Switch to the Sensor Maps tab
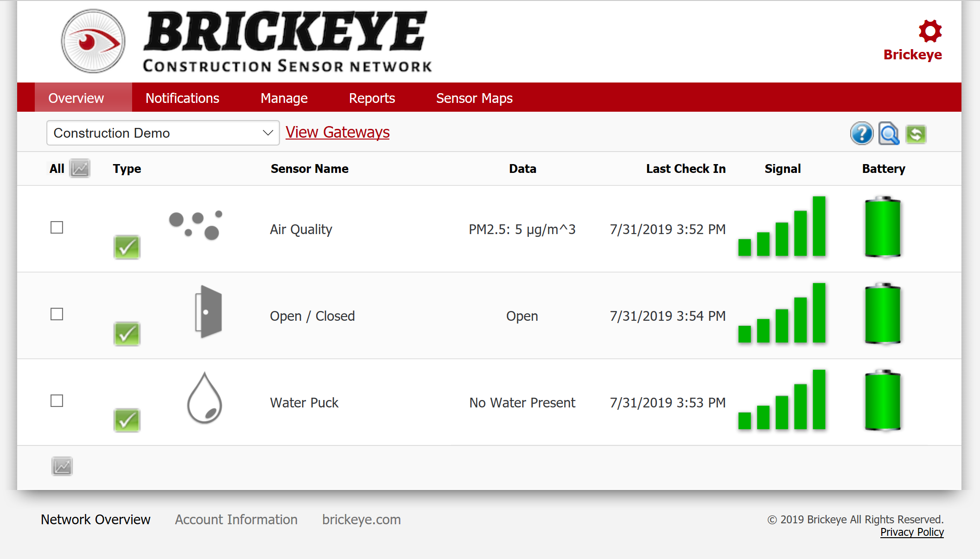980x559 pixels. point(474,98)
